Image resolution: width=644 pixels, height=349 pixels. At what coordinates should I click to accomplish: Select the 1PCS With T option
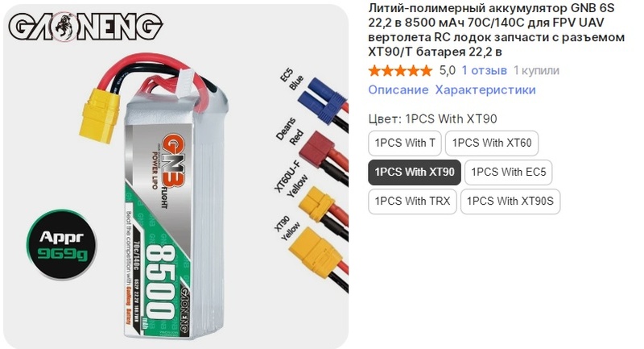405,143
